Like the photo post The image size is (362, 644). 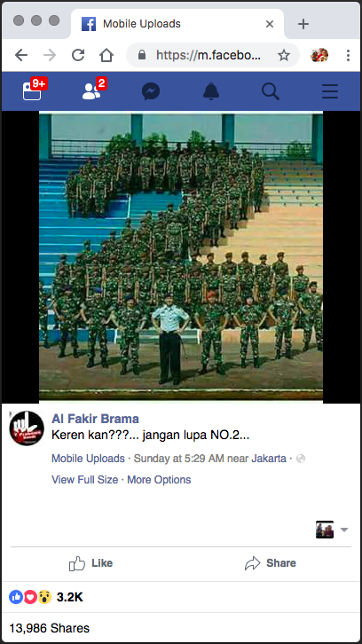point(90,563)
